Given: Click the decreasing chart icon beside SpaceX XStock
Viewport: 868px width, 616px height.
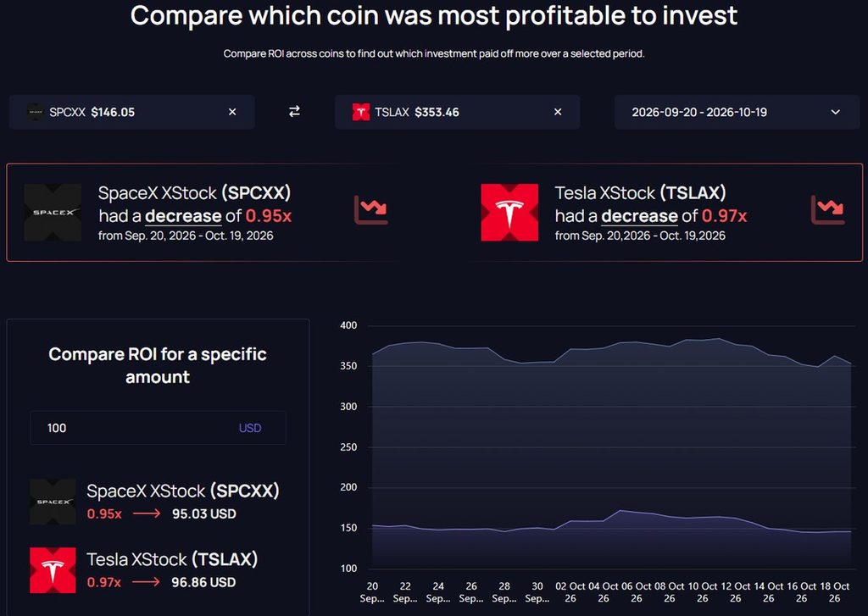Looking at the screenshot, I should point(371,210).
